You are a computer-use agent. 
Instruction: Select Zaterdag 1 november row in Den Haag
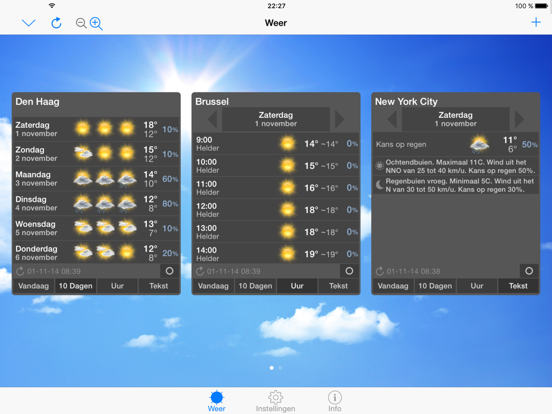[x=96, y=129]
